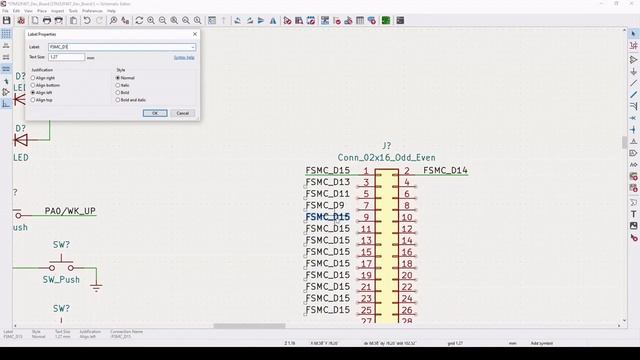This screenshot has width=640, height=360.
Task: Expand the Label combo box dropdown arrow
Action: (193, 47)
